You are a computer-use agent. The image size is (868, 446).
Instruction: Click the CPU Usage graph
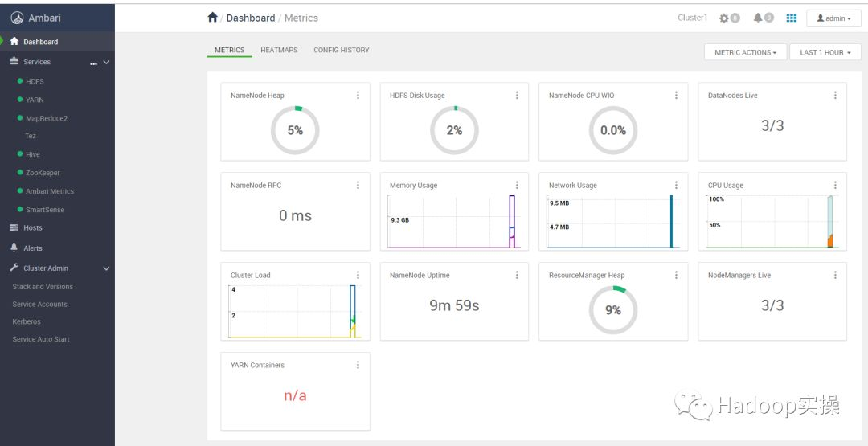point(773,221)
